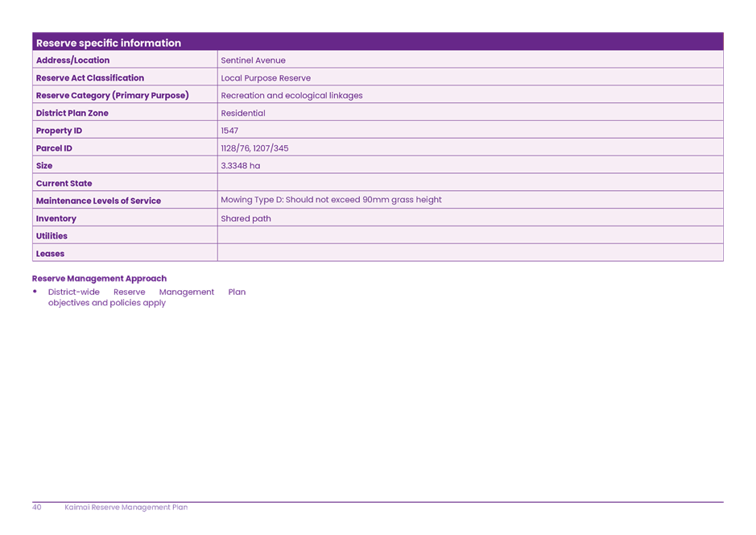Select the 'Utilities' row label
This screenshot has height=535, width=756.
click(x=51, y=235)
